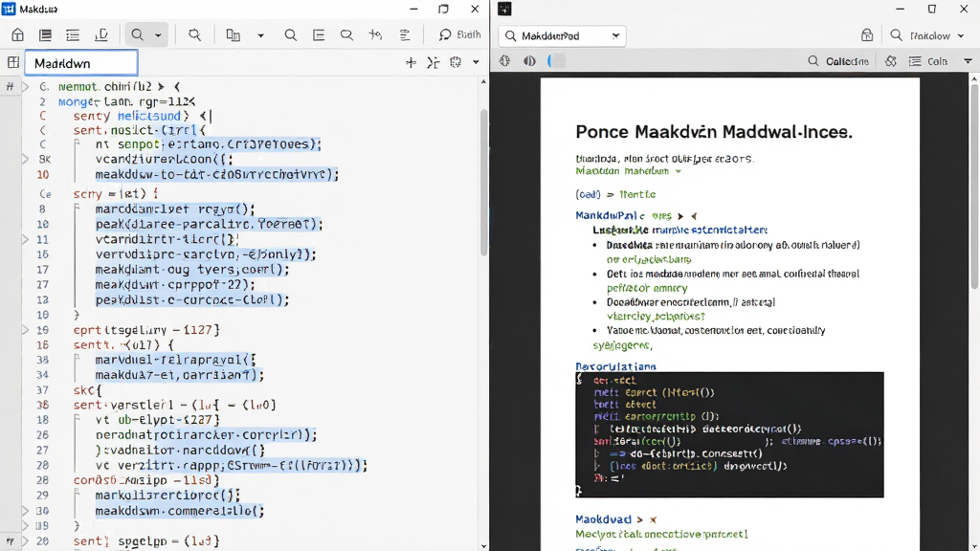Open the dropdown arrow after Caln
This screenshot has width=980, height=551.
968,61
